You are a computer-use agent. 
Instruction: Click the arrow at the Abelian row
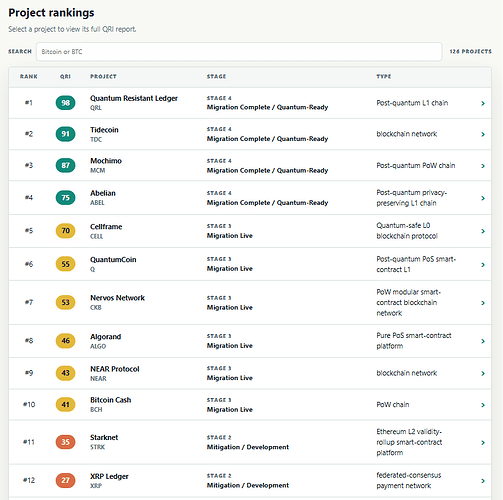(483, 198)
